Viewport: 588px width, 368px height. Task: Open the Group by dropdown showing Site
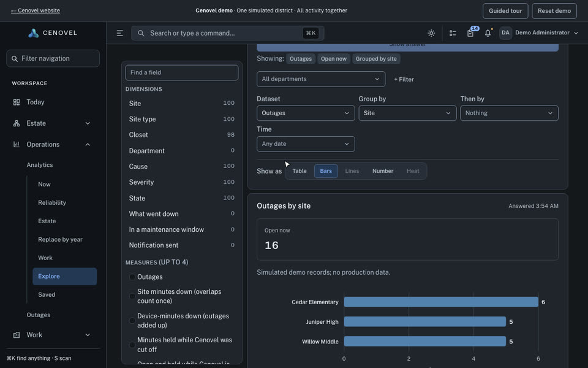pyautogui.click(x=407, y=113)
